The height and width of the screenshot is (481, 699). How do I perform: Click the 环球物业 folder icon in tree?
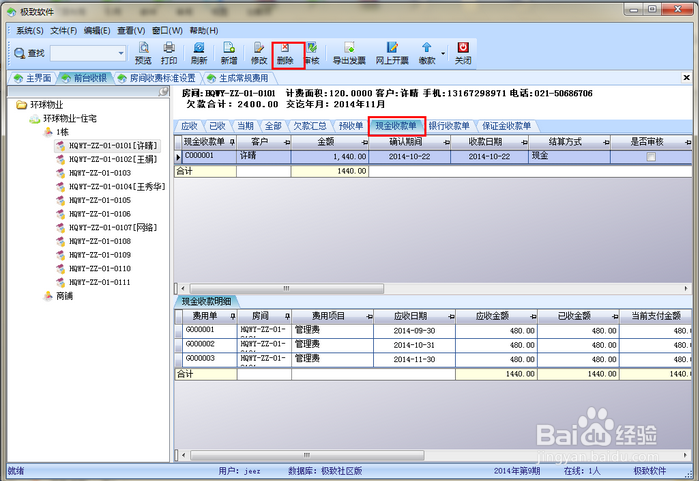(x=21, y=105)
